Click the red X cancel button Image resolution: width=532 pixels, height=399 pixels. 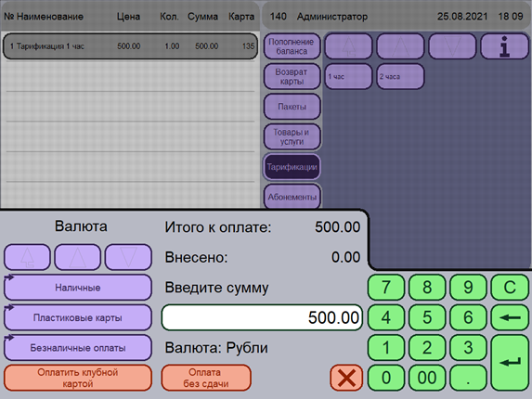click(x=346, y=378)
